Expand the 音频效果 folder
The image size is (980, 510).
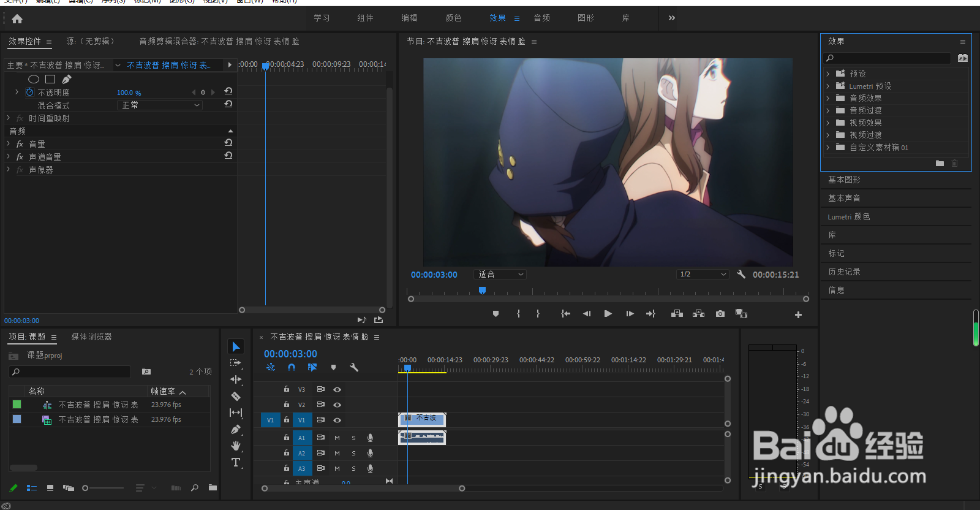(828, 98)
